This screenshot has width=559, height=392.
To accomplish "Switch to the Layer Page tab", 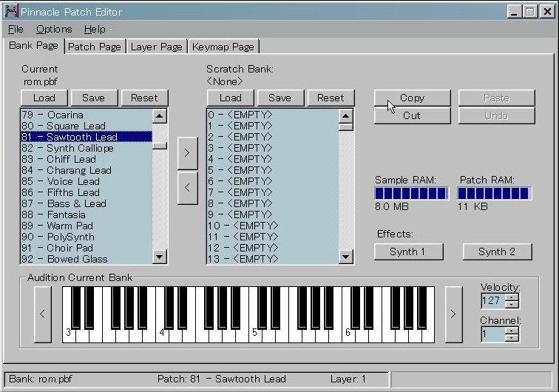I will pos(157,47).
